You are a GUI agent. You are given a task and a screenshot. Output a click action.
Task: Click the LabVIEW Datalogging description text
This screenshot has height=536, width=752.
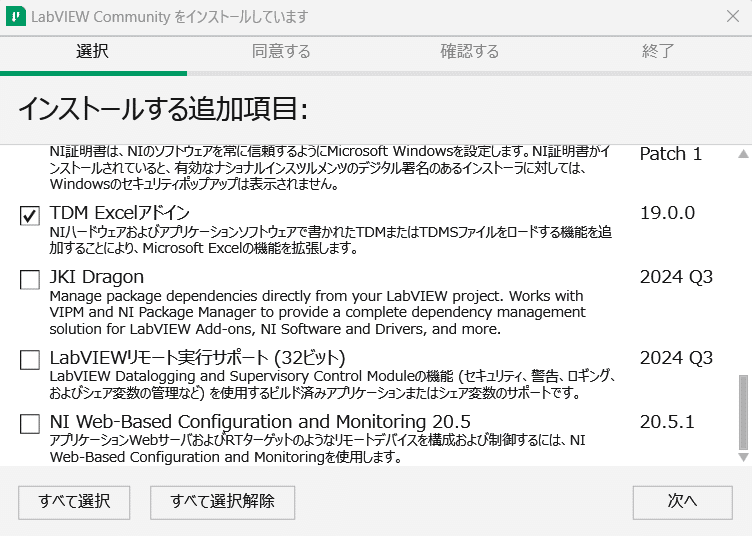(x=332, y=385)
